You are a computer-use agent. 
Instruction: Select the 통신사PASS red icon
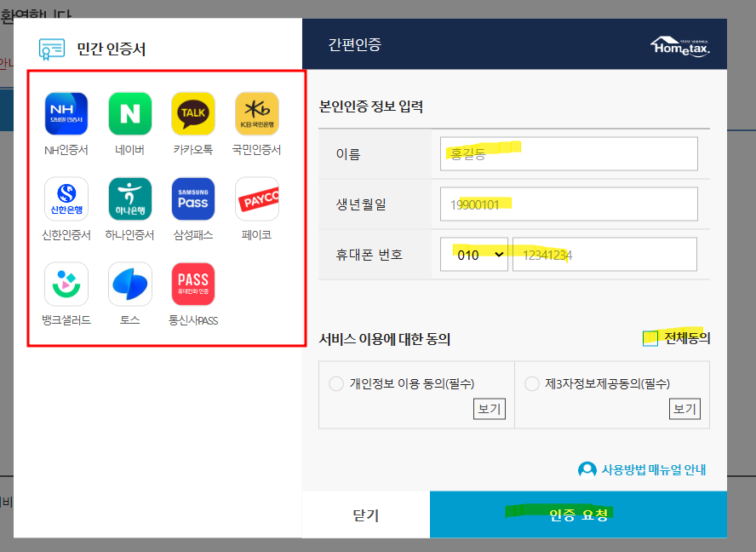pyautogui.click(x=193, y=285)
